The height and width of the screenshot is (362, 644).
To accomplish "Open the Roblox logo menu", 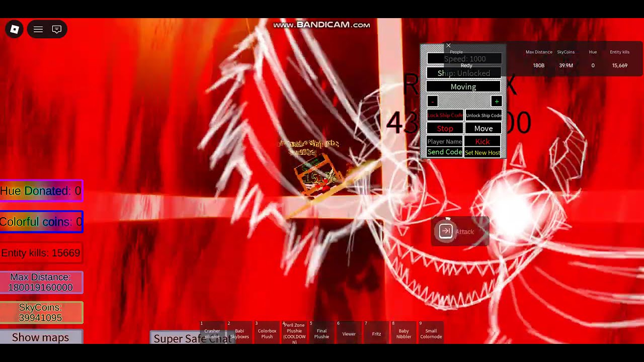I will pyautogui.click(x=14, y=29).
